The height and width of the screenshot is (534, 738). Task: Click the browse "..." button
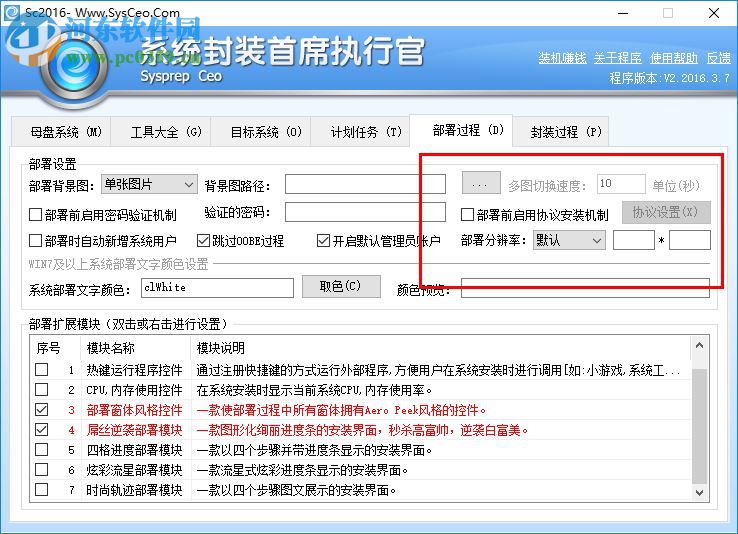[x=481, y=183]
